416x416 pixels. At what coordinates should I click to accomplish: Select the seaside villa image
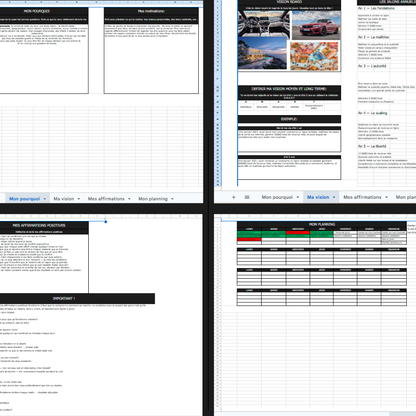click(262, 53)
